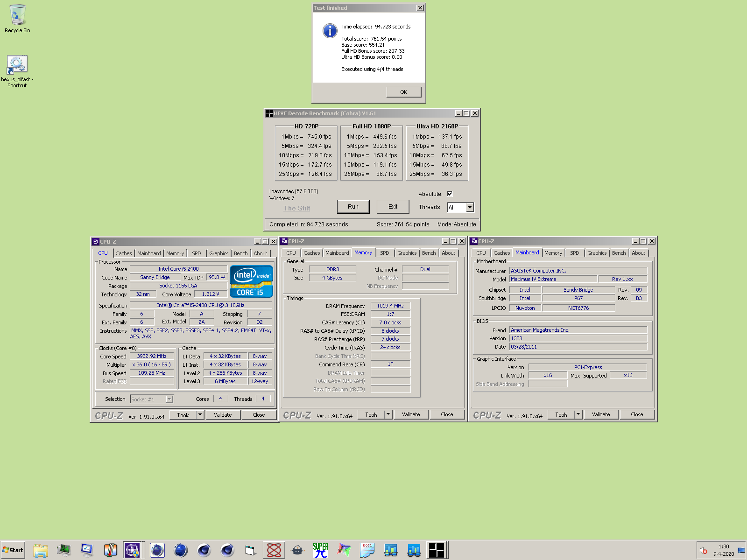Viewport: 747px width, 560px height.
Task: Click the framed blue sphere taskbar icon
Action: tap(157, 550)
